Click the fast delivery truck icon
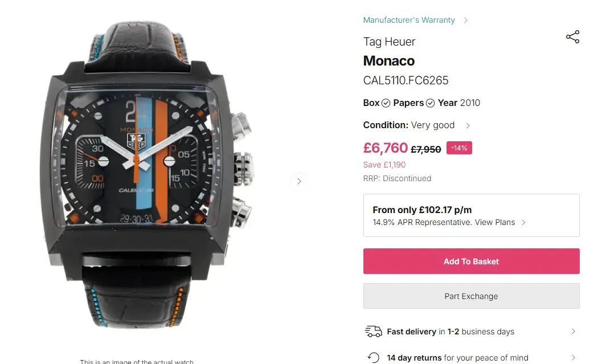 (373, 332)
